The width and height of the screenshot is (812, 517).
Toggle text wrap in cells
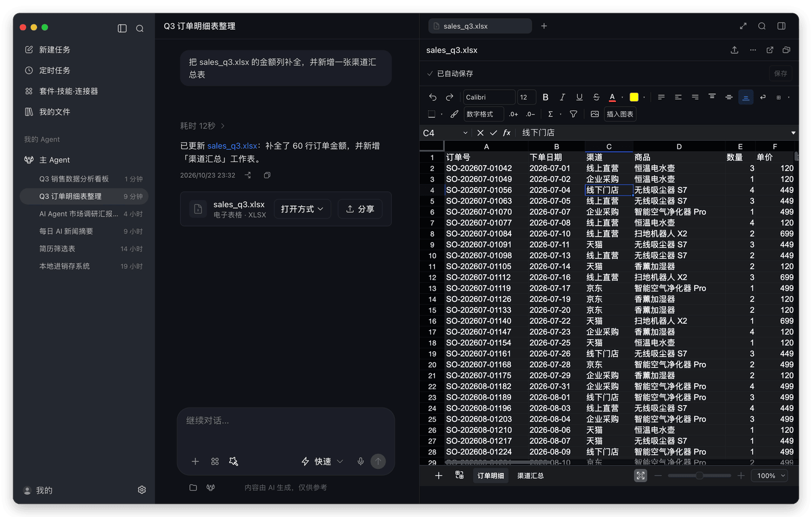pyautogui.click(x=763, y=97)
